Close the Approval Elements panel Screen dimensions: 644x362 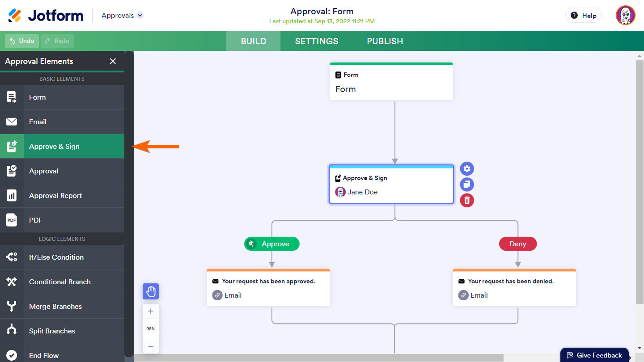pyautogui.click(x=113, y=61)
